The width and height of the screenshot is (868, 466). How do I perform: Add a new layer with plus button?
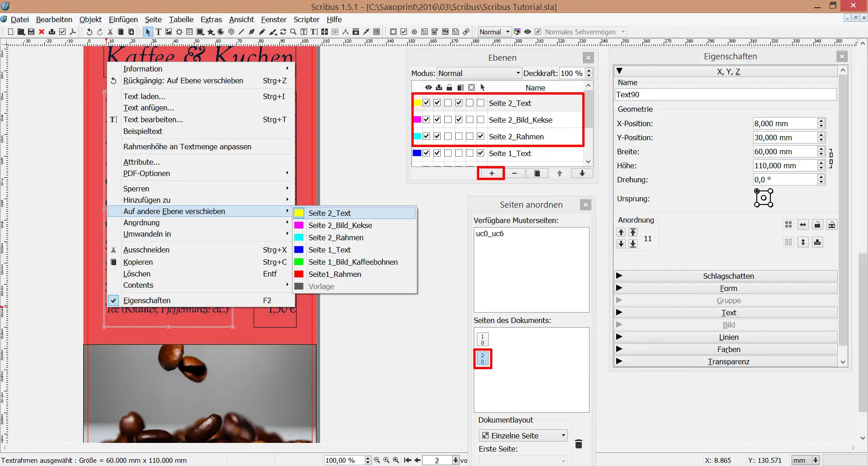[x=491, y=173]
